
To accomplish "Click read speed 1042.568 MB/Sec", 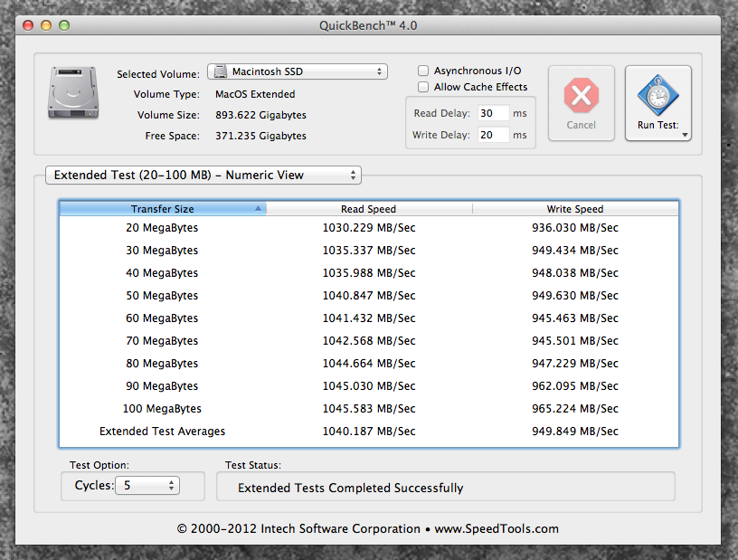I will pyautogui.click(x=369, y=341).
